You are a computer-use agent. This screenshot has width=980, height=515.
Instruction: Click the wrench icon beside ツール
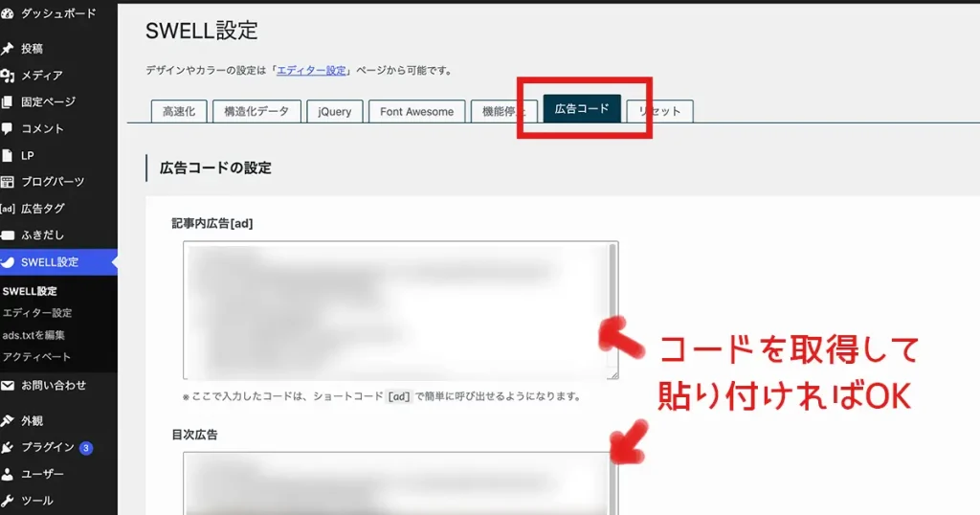[x=7, y=501]
